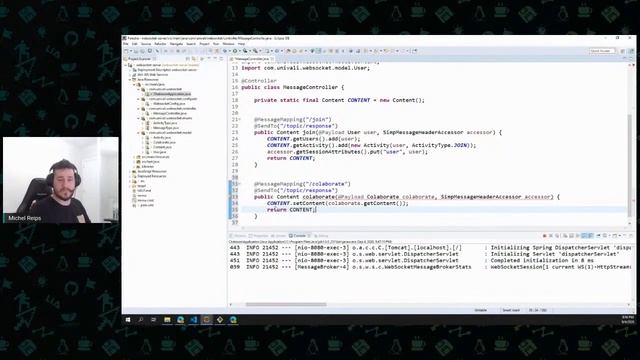Collapse the com.univali.websocket.controller package
This screenshot has height=360, width=640.
pos(138,109)
